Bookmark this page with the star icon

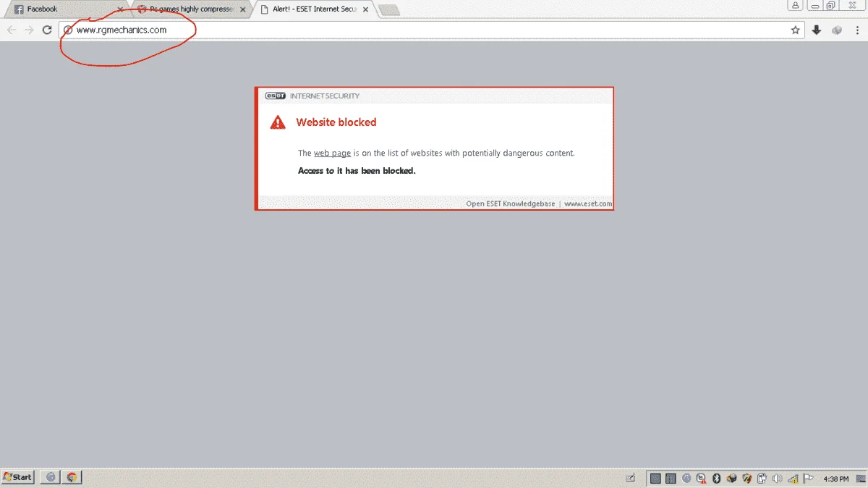(x=796, y=30)
